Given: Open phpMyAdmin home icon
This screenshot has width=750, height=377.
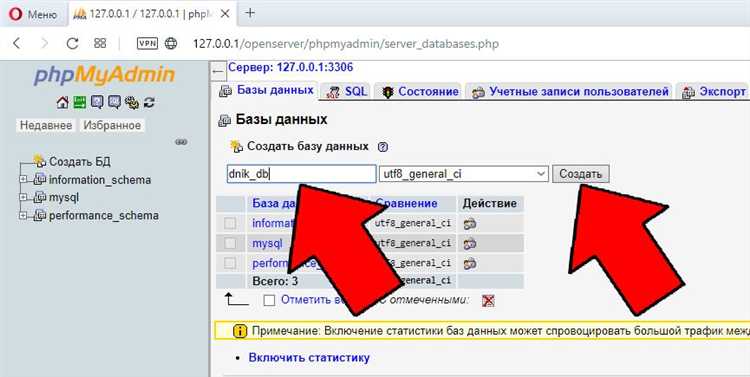Looking at the screenshot, I should click(63, 102).
